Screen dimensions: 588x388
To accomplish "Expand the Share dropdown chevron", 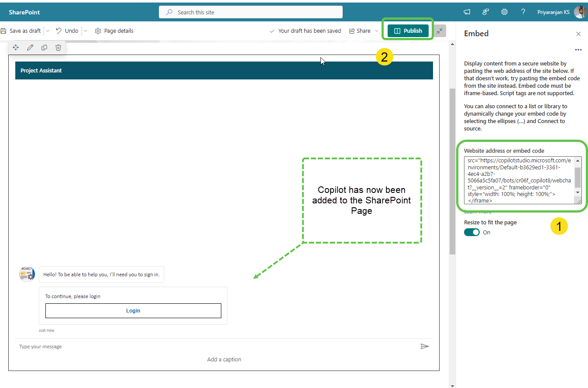I will tap(377, 31).
